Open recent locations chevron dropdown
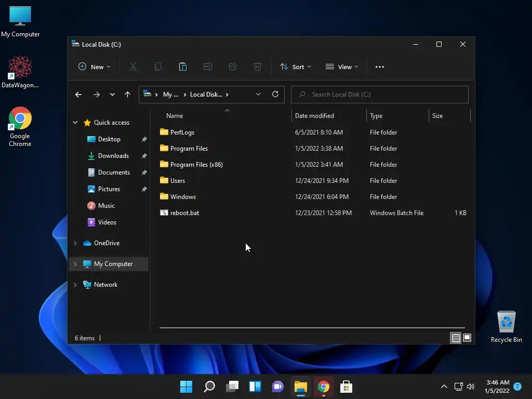 (112, 95)
